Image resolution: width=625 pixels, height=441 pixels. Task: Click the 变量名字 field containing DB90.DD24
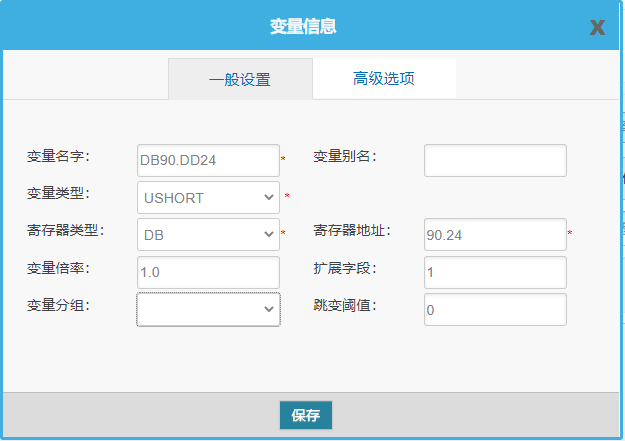tap(208, 160)
